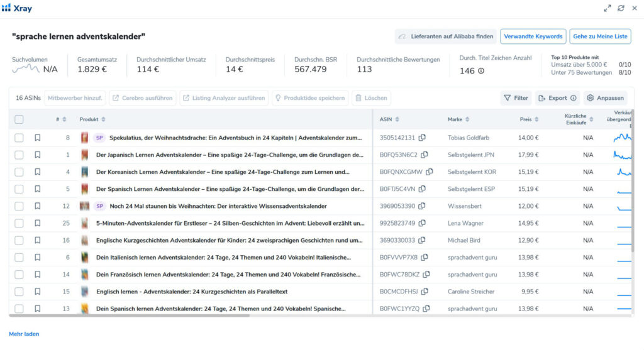Sort by ASIN column arrows
644x350 pixels.
click(x=397, y=119)
